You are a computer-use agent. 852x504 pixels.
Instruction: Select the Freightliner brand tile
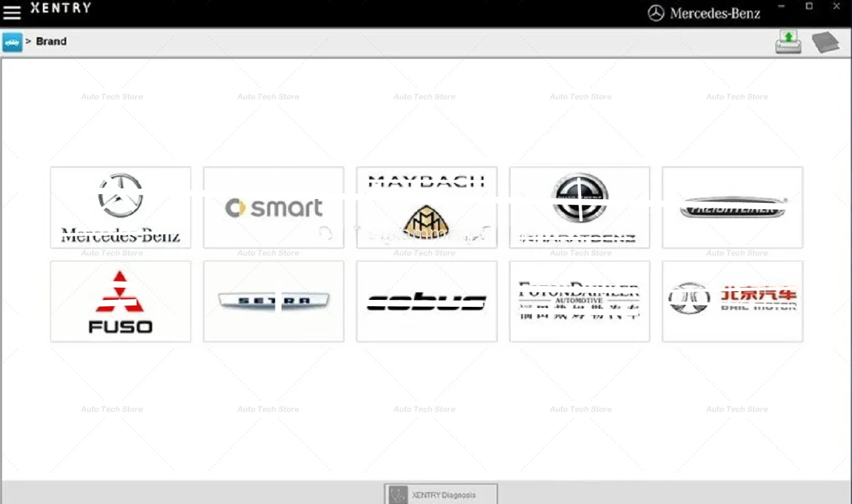coord(732,207)
